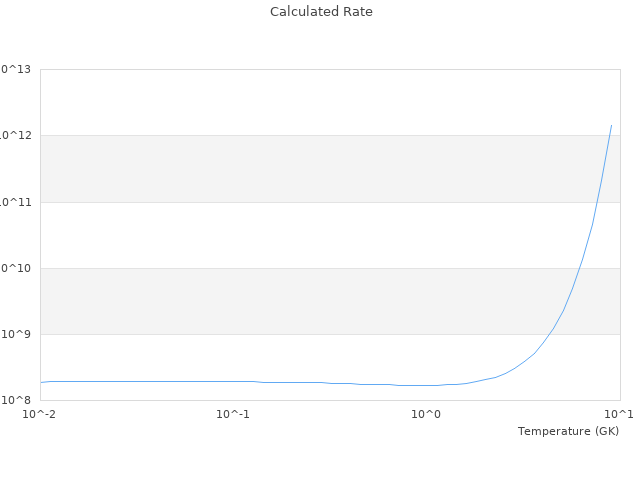
Task: Select the 10^0 x-axis label
Action: (x=426, y=414)
